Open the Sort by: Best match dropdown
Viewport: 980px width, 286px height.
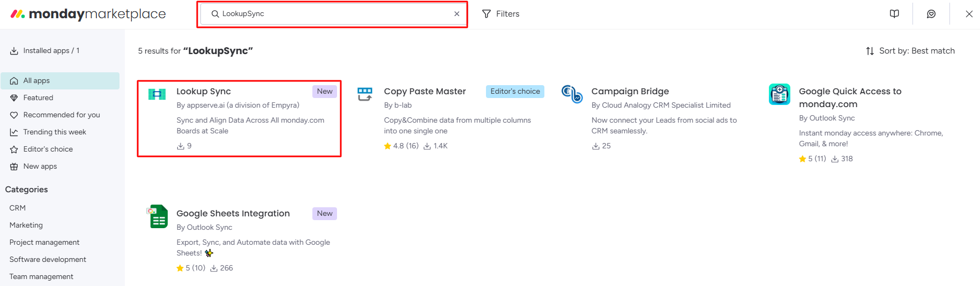click(x=910, y=51)
